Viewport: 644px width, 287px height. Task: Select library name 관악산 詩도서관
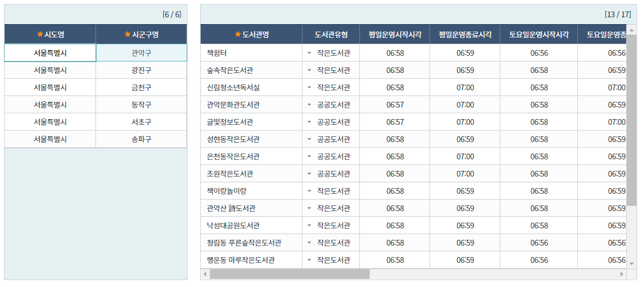(x=251, y=208)
